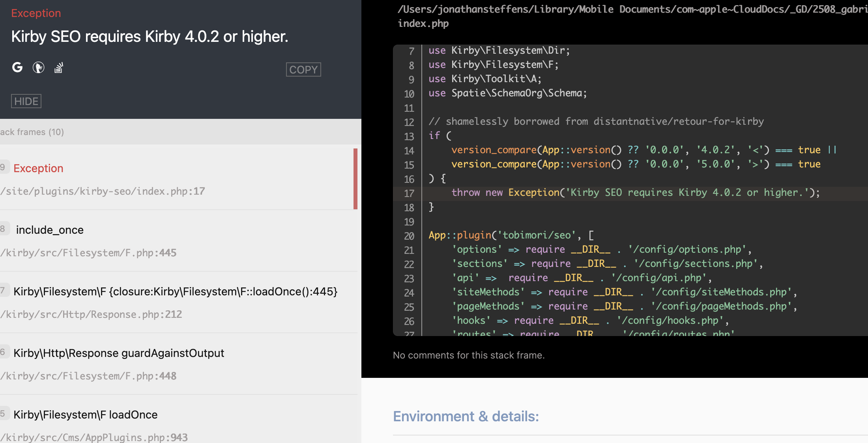Open the loadOnce closure stack frame
Viewport: 868px width, 443px height.
[x=175, y=292]
